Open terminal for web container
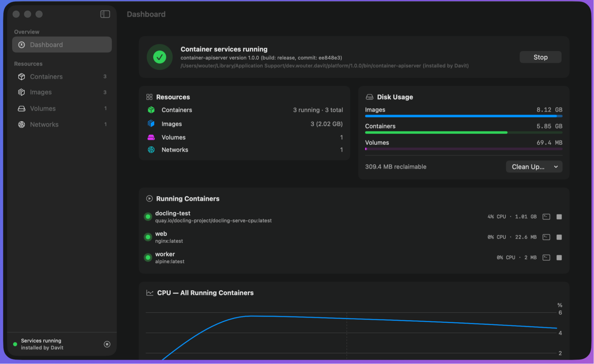This screenshot has height=364, width=594. pos(546,237)
